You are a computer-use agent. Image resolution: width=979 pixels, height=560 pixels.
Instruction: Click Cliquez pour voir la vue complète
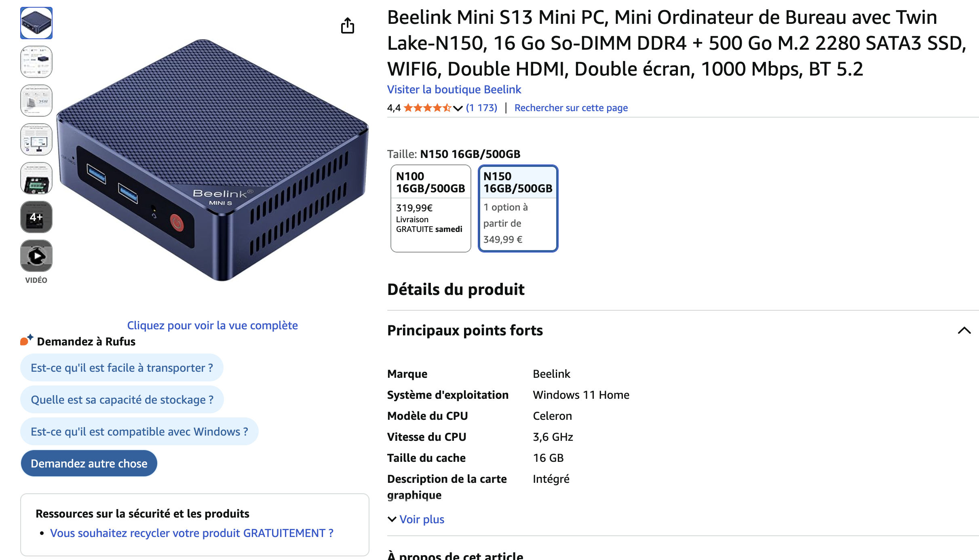(x=213, y=325)
